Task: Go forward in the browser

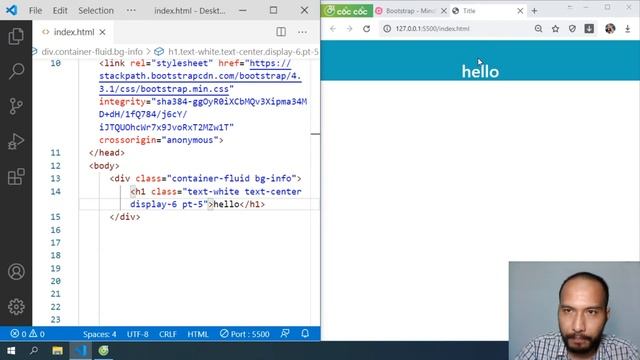Action: coord(349,29)
